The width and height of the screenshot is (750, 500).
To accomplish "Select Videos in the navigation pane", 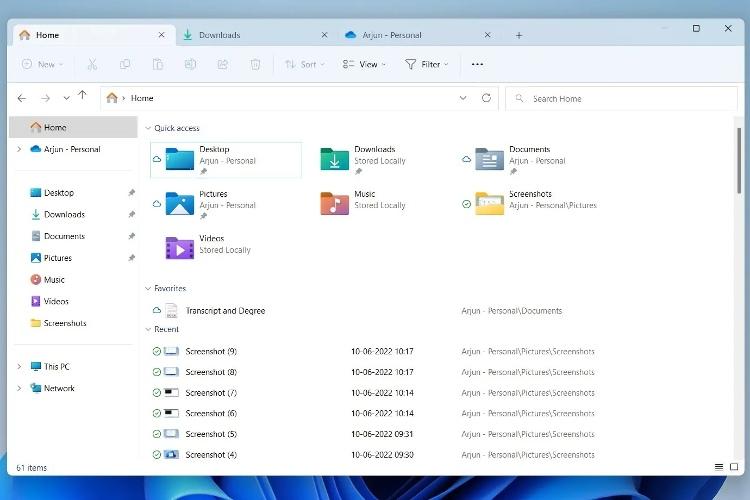I will 74,301.
